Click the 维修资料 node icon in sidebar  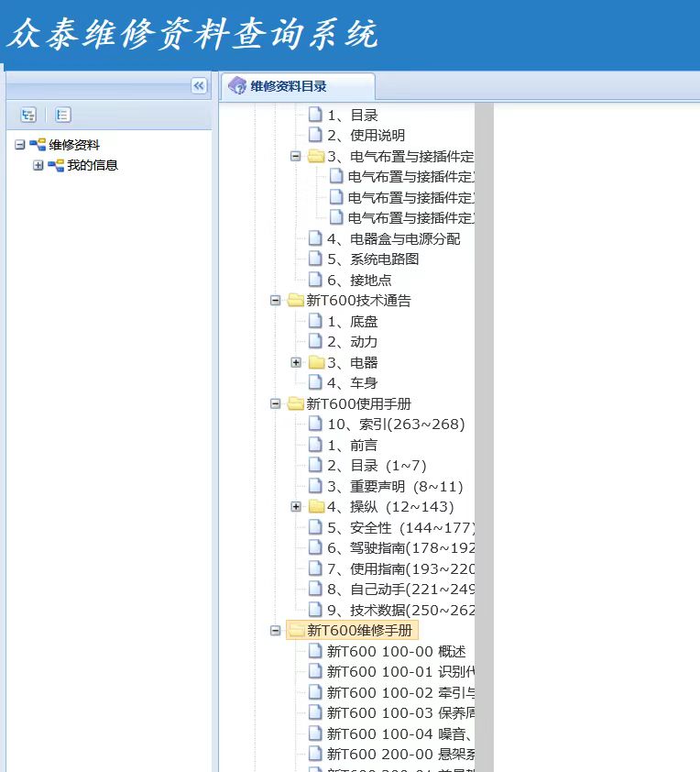coord(38,145)
